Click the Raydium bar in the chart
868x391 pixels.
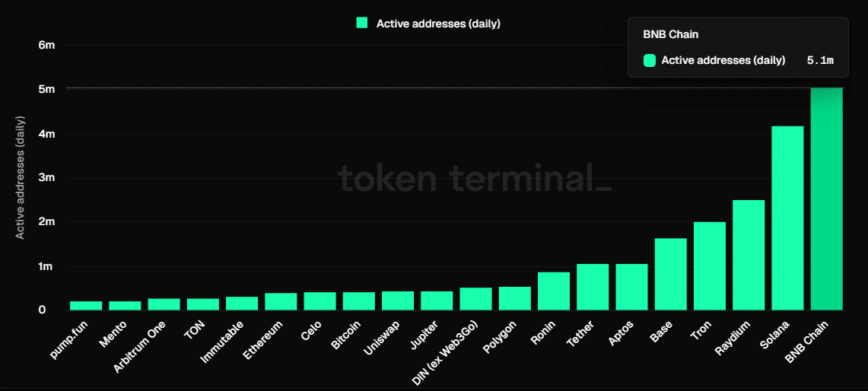[749, 255]
